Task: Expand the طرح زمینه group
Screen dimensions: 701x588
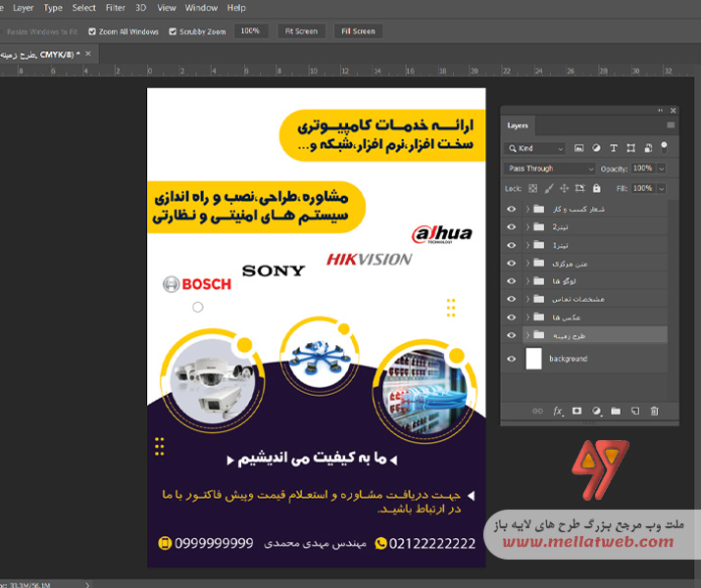Action: coord(527,335)
